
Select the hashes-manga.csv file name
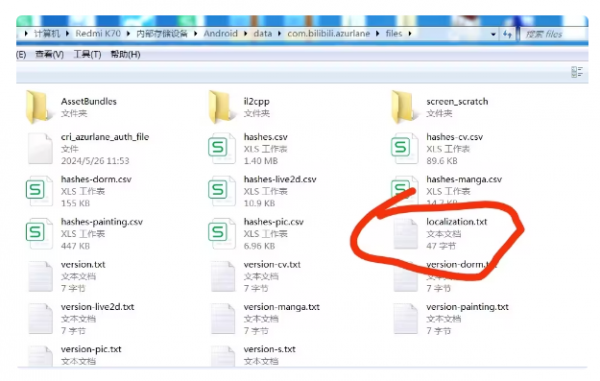[464, 179]
